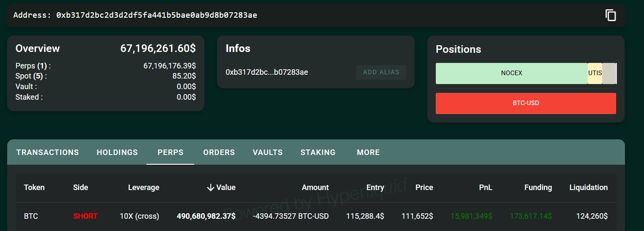Switch to the TRANSACTIONS tab
This screenshot has height=231, width=644.
48,152
